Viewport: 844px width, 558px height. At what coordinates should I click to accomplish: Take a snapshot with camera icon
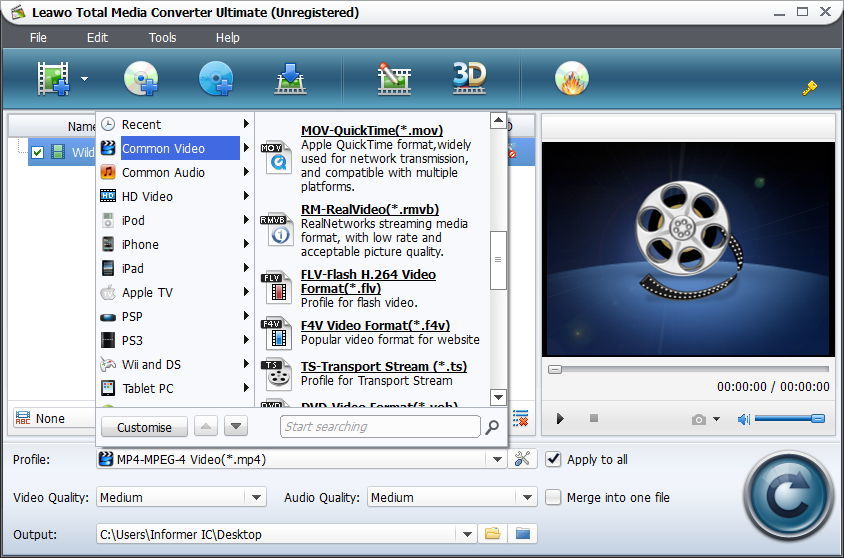[x=699, y=419]
